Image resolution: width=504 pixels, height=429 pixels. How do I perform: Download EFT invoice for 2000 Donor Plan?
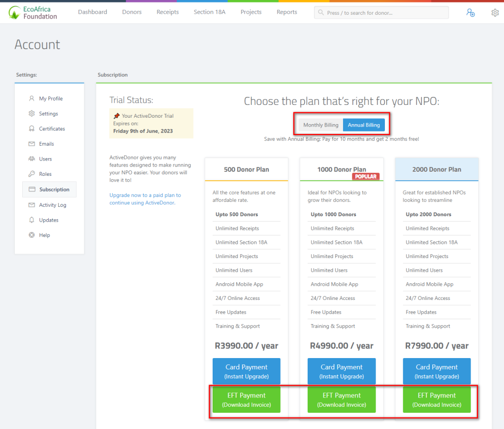pos(437,399)
